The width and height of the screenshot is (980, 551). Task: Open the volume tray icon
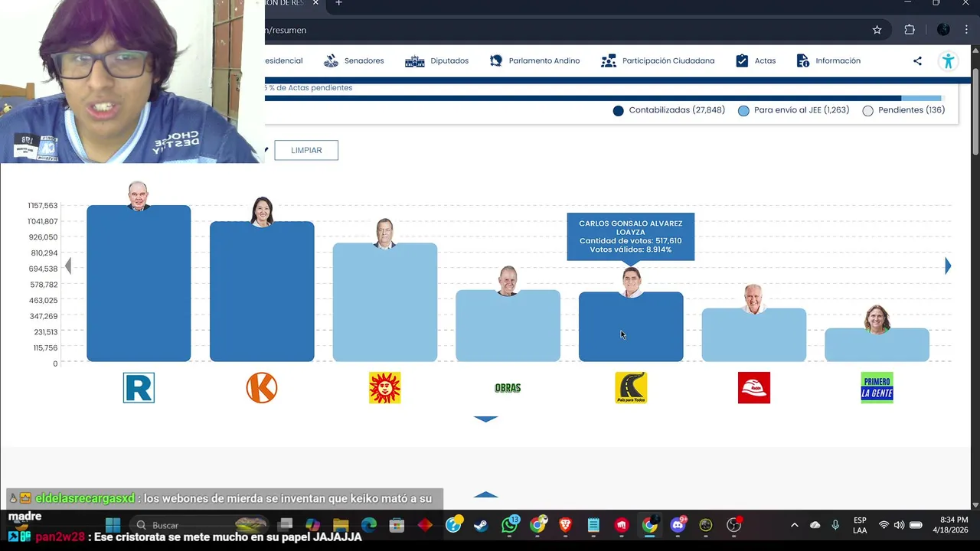[899, 525]
